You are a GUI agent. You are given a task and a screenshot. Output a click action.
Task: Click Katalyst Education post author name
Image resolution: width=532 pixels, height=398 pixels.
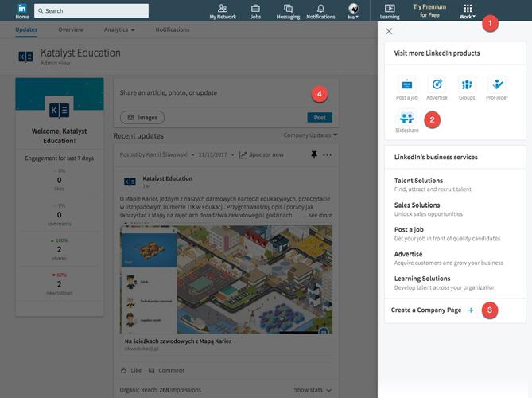[x=167, y=178]
